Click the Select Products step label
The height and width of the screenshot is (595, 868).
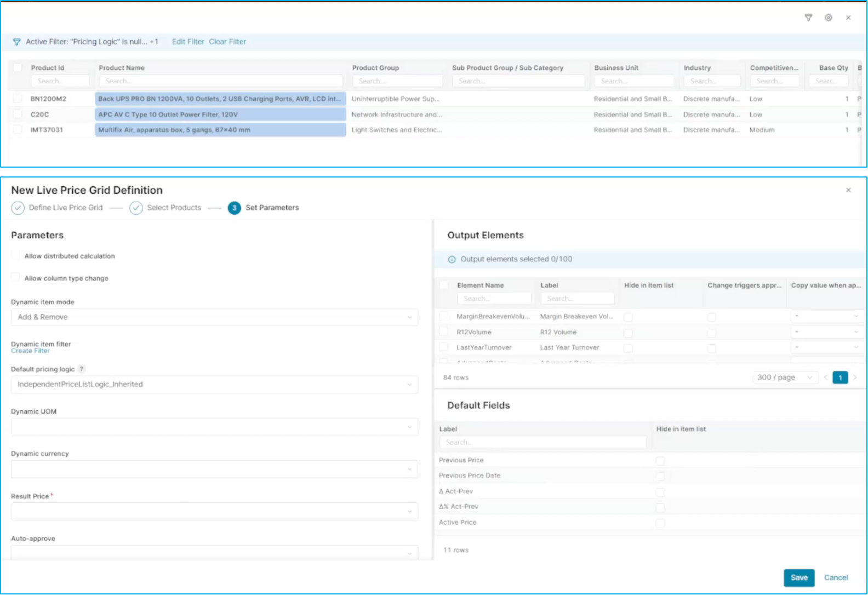click(x=174, y=208)
